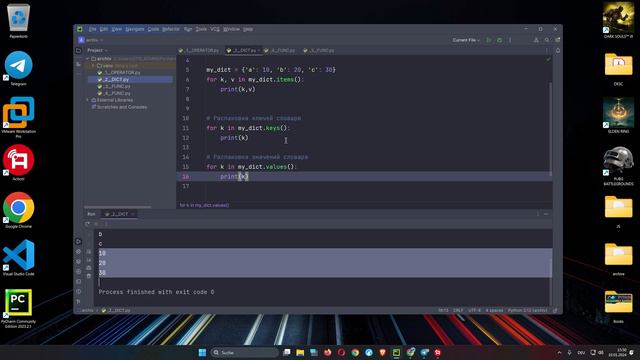This screenshot has height=360, width=640.
Task: Open the Current File run configuration dropdown
Action: [466, 40]
